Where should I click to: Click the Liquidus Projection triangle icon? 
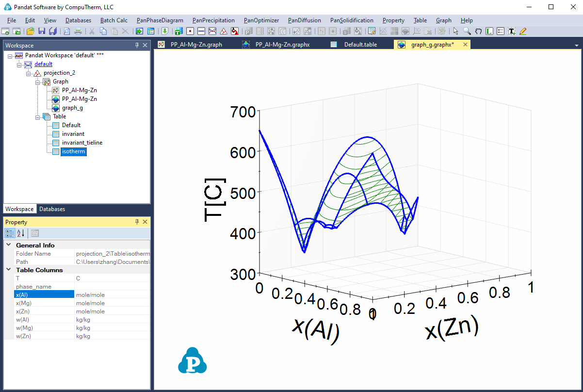click(224, 31)
